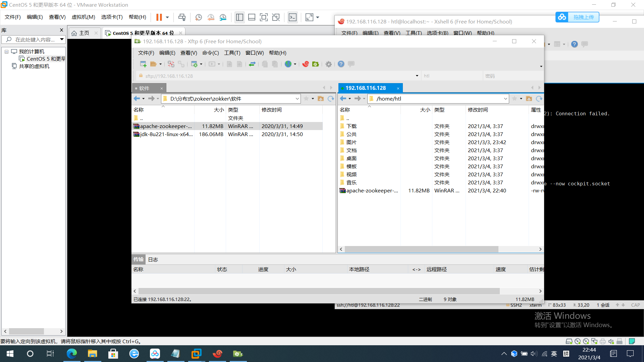
Task: Click the 拖拽上传 upload button
Action: (577, 17)
